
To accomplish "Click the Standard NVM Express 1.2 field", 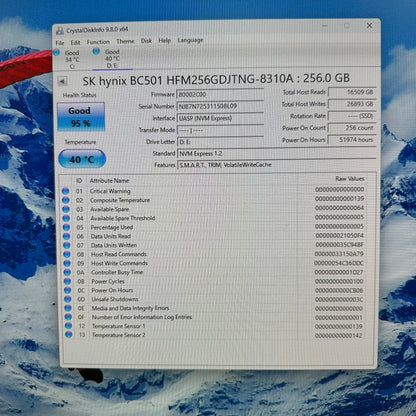I will pos(277,153).
